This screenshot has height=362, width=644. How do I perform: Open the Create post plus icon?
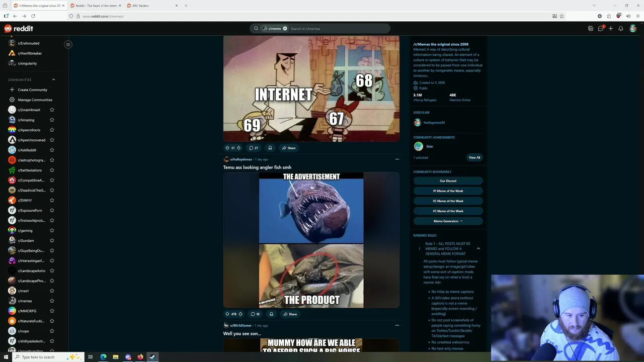click(611, 29)
